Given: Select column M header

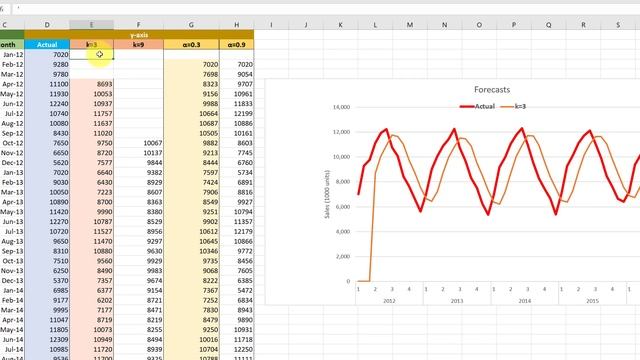Looking at the screenshot, I should pyautogui.click(x=410, y=25).
